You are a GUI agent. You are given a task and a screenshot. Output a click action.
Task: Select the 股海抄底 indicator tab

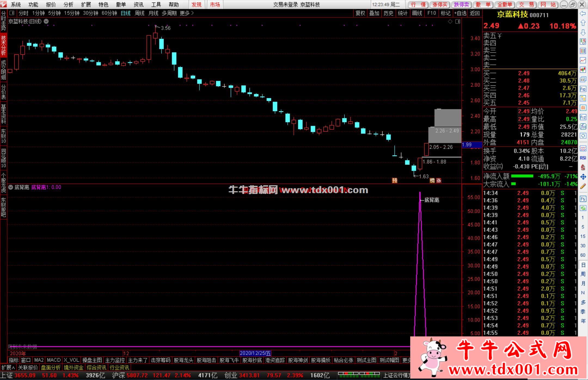[252, 360]
